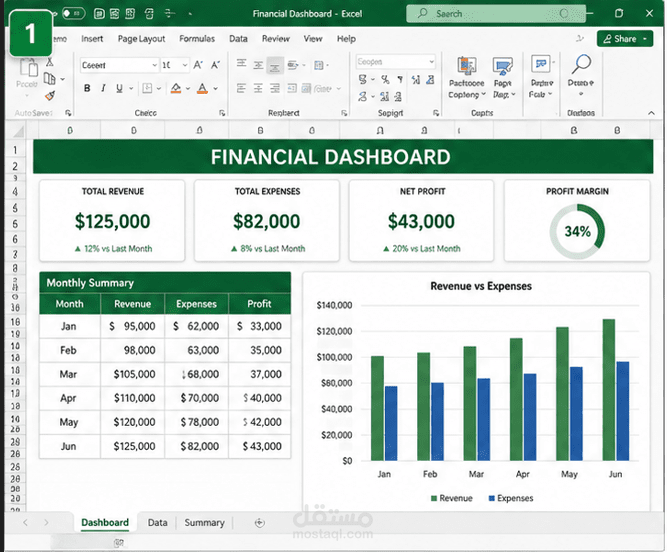667x552 pixels.
Task: Open the font size dropdown
Action: coord(185,65)
